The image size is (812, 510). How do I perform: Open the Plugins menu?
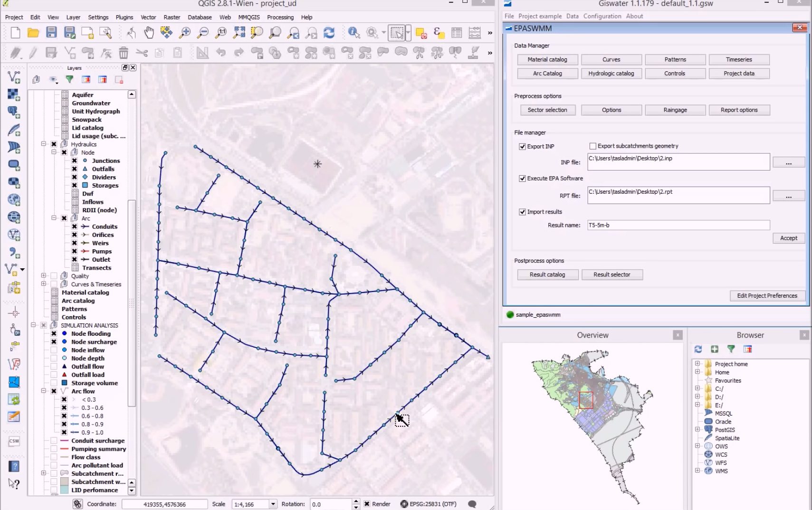124,17
